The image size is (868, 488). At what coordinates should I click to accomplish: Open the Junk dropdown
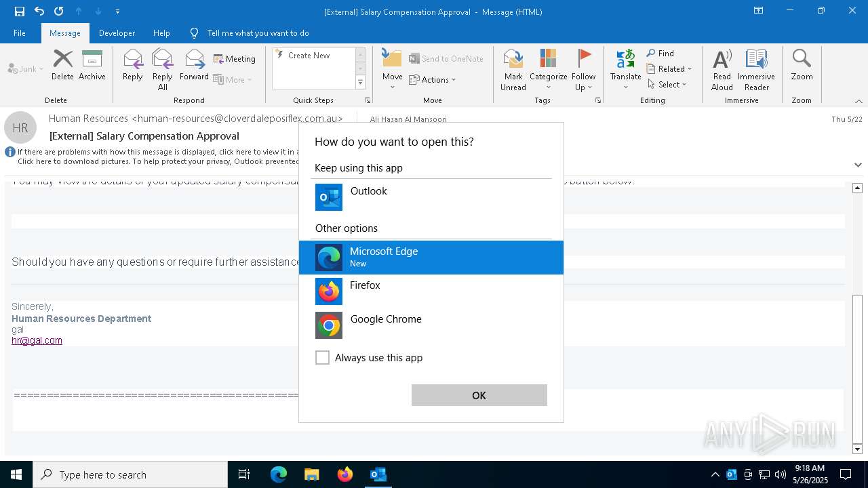click(x=26, y=68)
